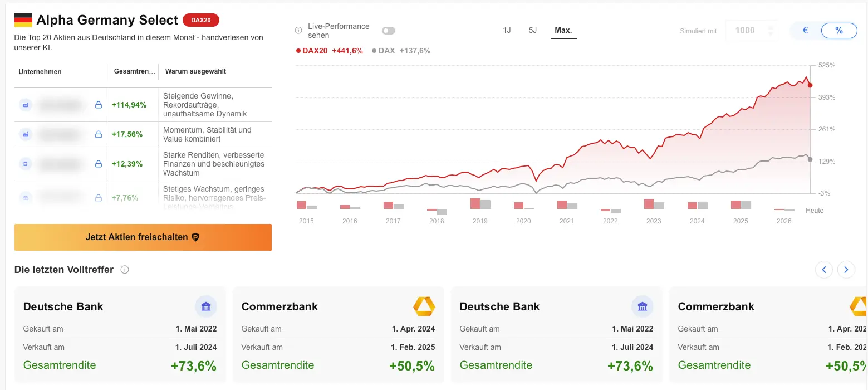Enable the Live-Performance toggle switch
This screenshot has width=868, height=390.
pyautogui.click(x=389, y=31)
